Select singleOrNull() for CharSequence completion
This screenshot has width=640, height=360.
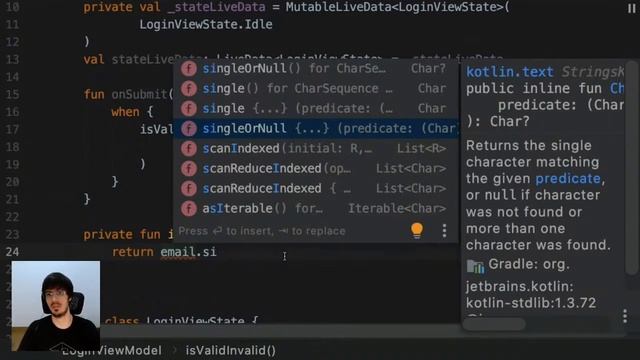coord(316,69)
